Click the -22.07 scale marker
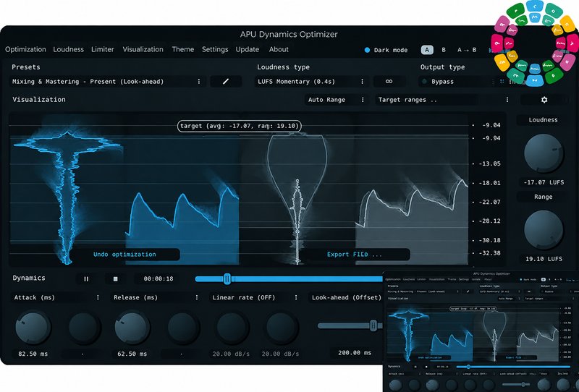 click(490, 202)
